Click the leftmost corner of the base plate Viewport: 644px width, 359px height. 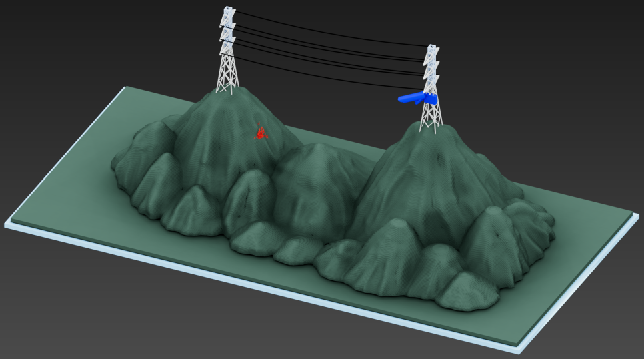coord(7,224)
